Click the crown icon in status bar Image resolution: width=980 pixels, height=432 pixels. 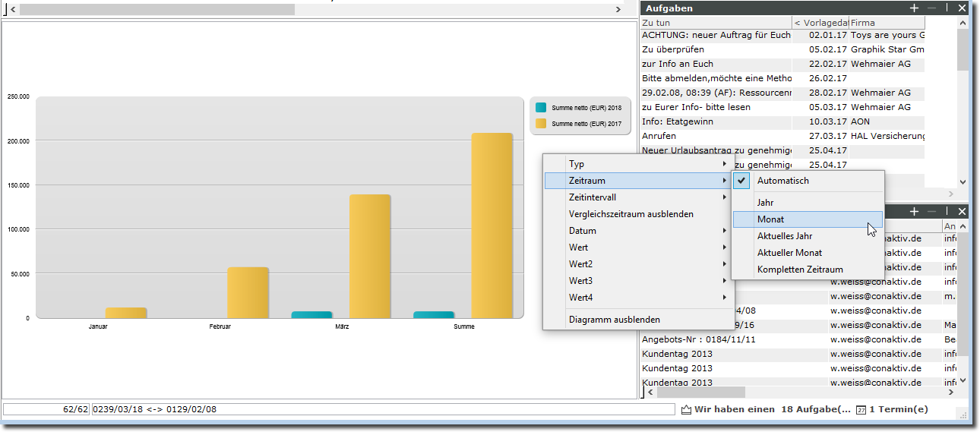click(x=686, y=410)
